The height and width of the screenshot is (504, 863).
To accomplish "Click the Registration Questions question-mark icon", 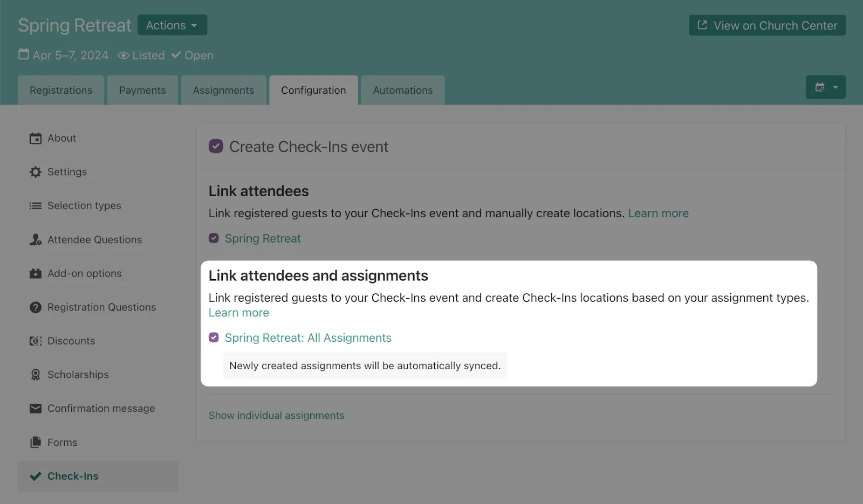I will [x=36, y=307].
